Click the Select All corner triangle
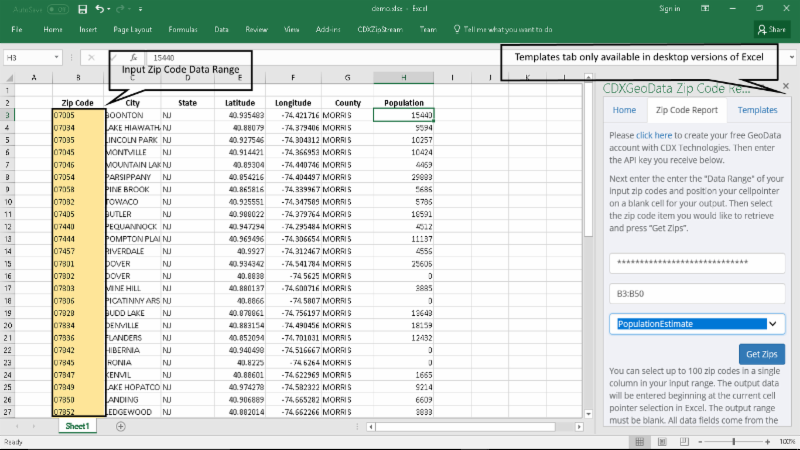The height and width of the screenshot is (450, 800). (x=9, y=78)
